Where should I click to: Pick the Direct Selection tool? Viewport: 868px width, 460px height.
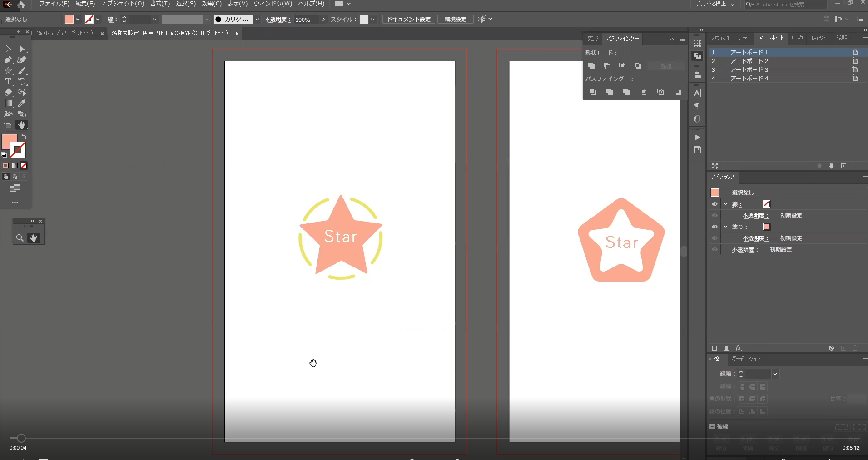click(22, 49)
